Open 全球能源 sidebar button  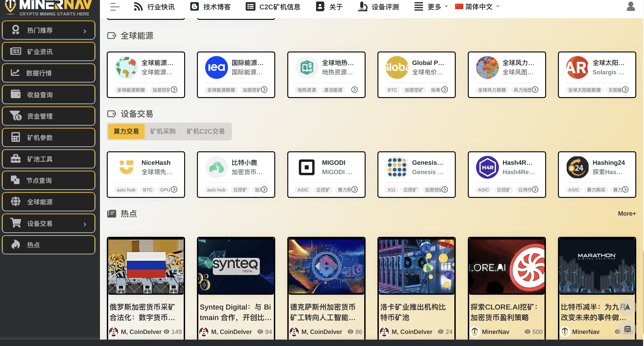point(49,202)
